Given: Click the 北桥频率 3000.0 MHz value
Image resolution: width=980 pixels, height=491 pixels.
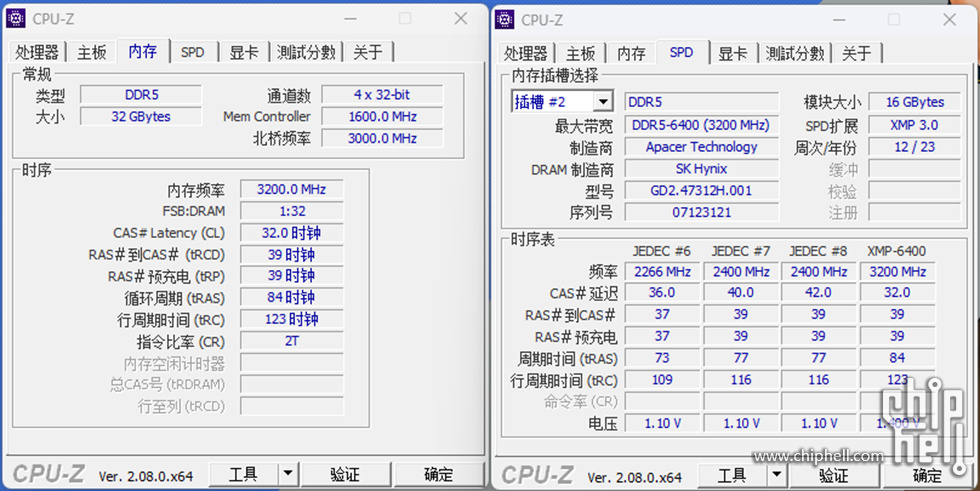Looking at the screenshot, I should pyautogui.click(x=382, y=139).
